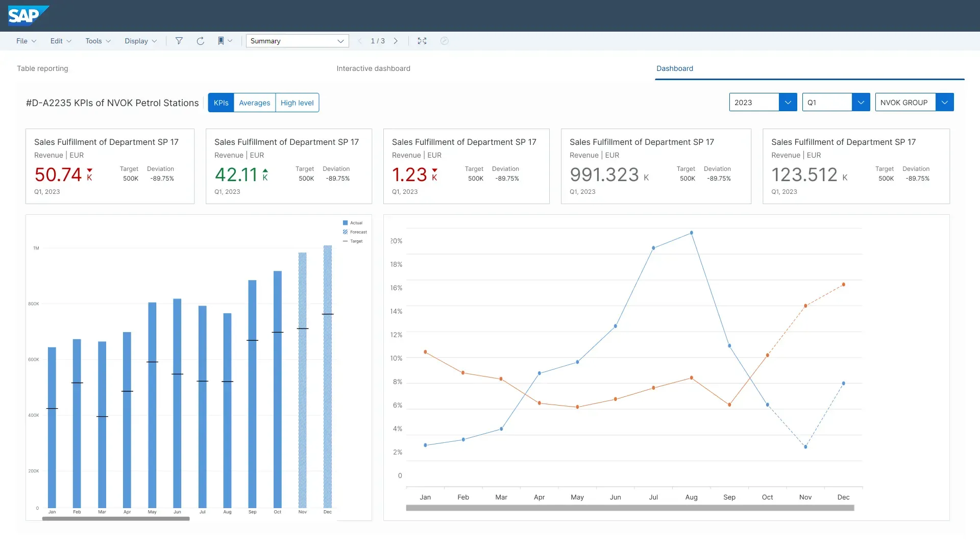The height and width of the screenshot is (551, 980).
Task: Click the bar chart horizontal scrollbar
Action: coord(116,519)
